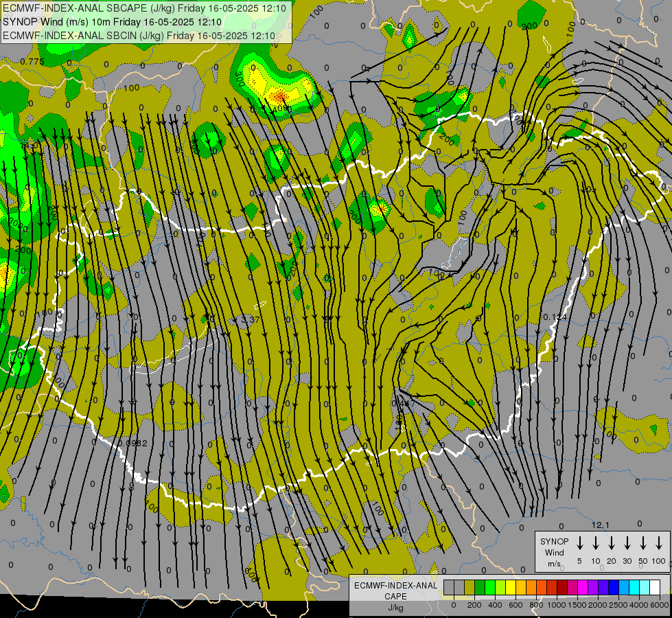The width and height of the screenshot is (672, 618).
Task: Click the 'CAPE' label in color legend
Action: 395,596
